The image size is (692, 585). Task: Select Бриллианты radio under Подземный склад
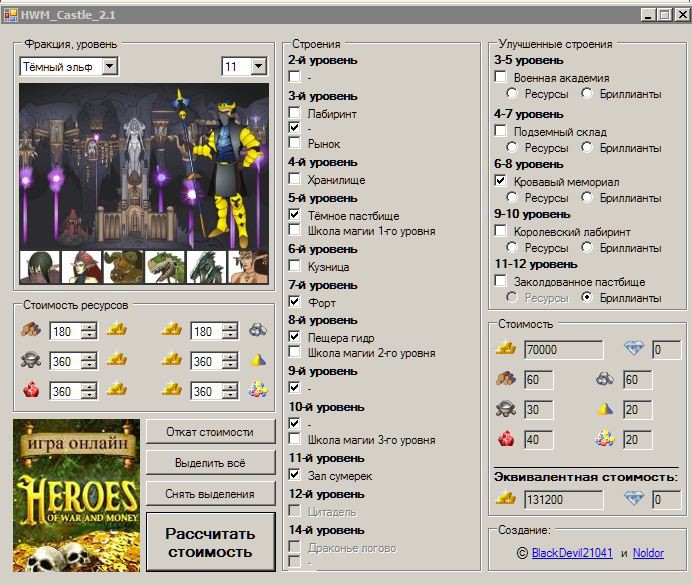[x=587, y=147]
